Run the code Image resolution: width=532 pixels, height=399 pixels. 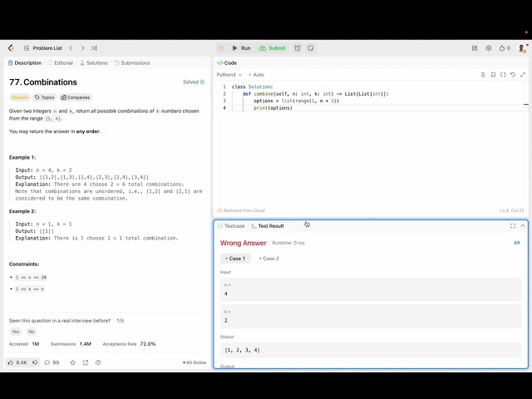(x=242, y=48)
